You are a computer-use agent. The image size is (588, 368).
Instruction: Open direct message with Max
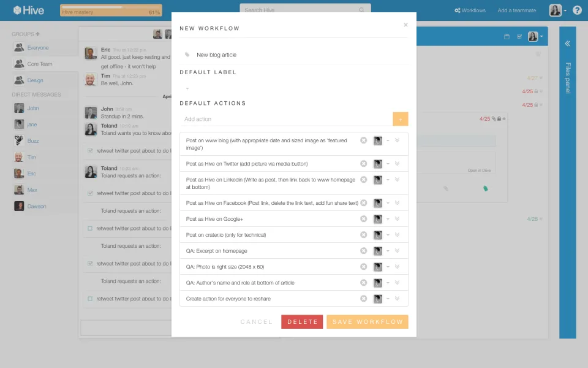32,190
